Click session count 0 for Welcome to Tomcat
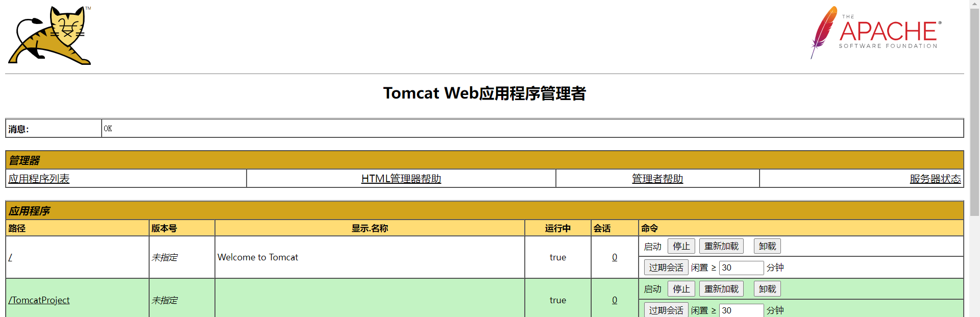 [x=615, y=257]
